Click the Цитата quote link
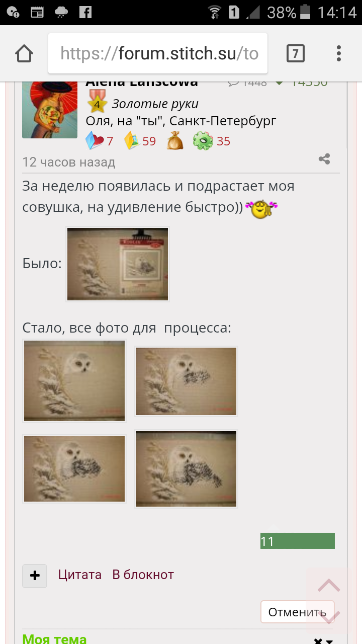 [80, 575]
